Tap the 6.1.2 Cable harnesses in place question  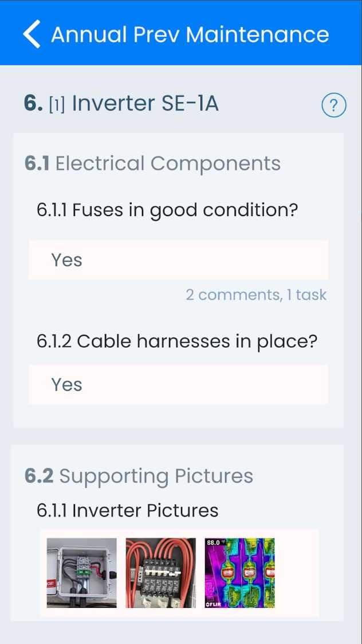(176, 341)
